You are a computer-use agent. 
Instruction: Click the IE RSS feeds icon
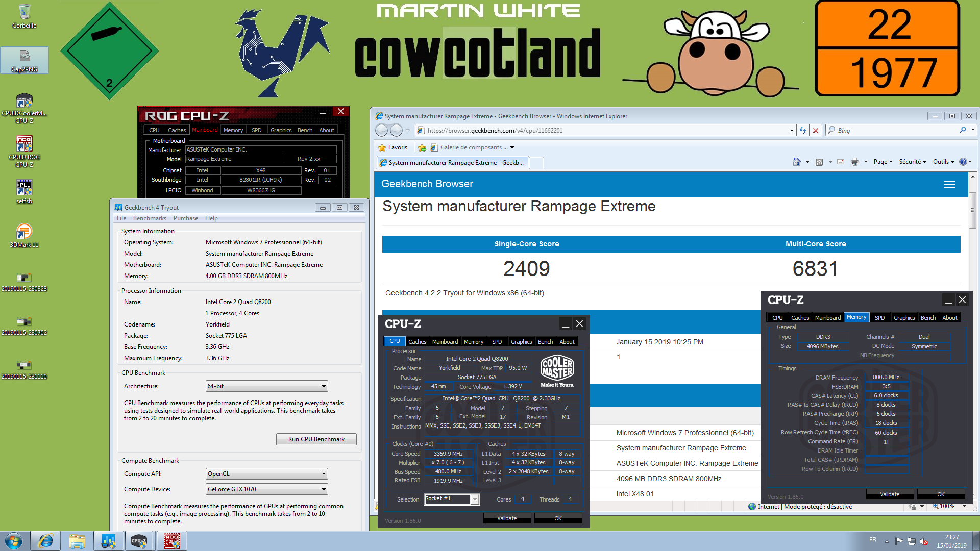pyautogui.click(x=819, y=162)
